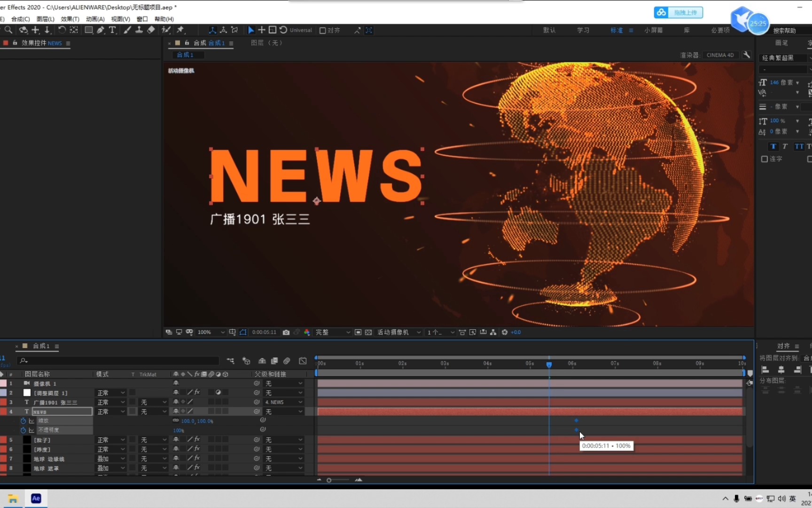
Task: Open the channel RGB display icon
Action: (307, 332)
